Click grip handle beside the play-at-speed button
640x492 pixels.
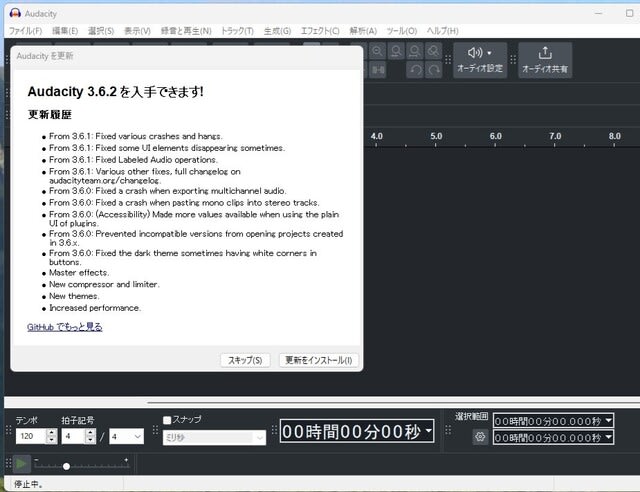(x=8, y=463)
